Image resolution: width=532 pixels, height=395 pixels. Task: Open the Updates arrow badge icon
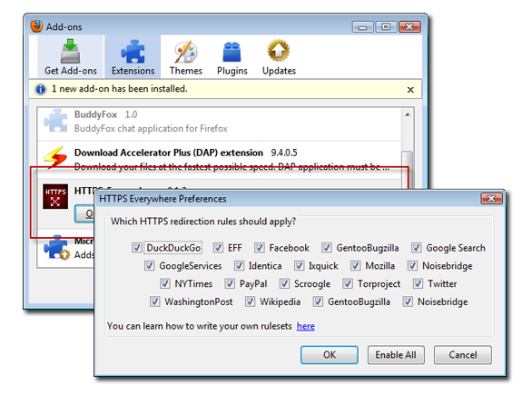279,51
